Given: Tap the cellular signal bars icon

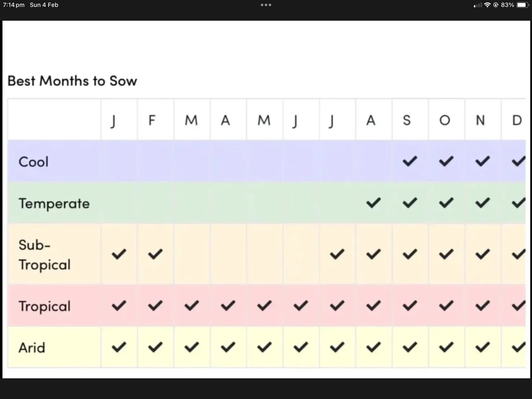Looking at the screenshot, I should pos(478,5).
